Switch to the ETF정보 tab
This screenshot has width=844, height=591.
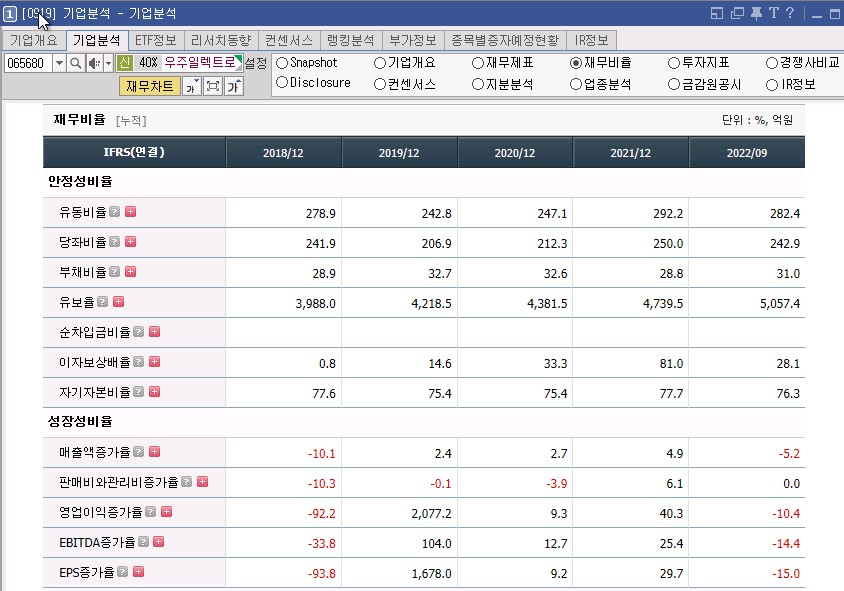point(156,40)
